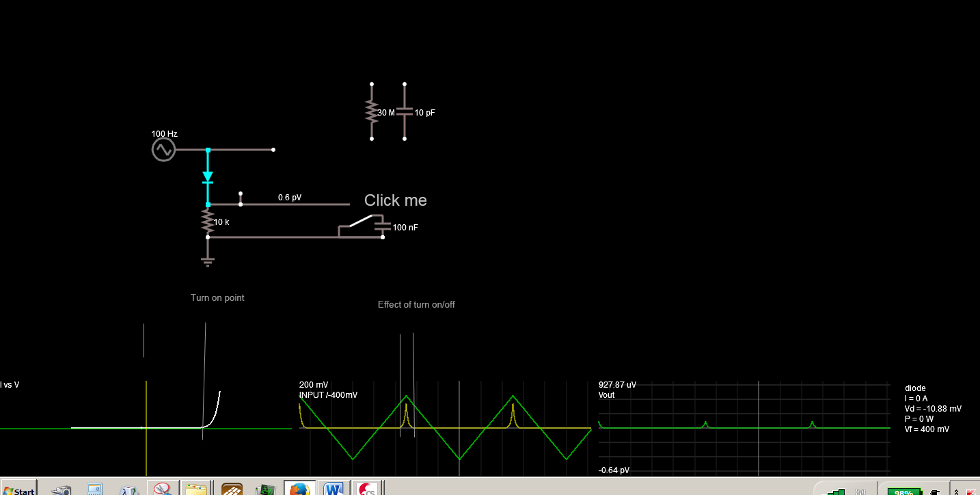Viewport: 980px width, 495px height.
Task: Open the scissors snipping icon in the taskbar
Action: click(163, 488)
